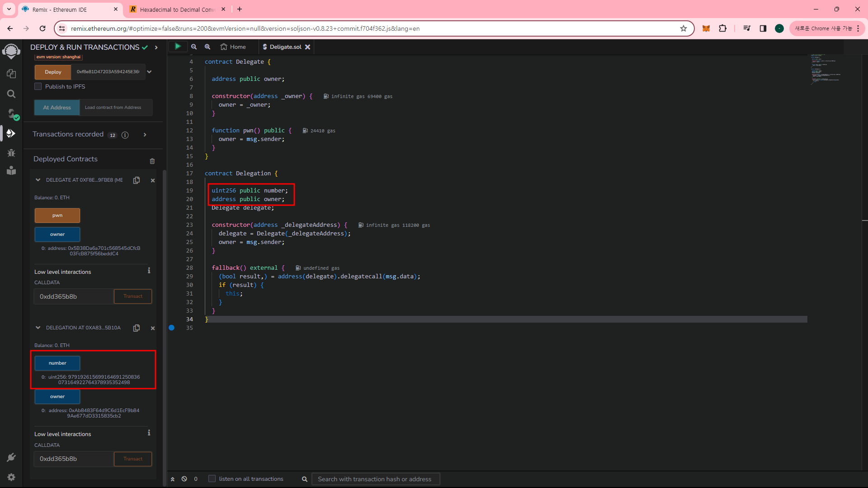Click the code minimap in the editor

coord(825,70)
